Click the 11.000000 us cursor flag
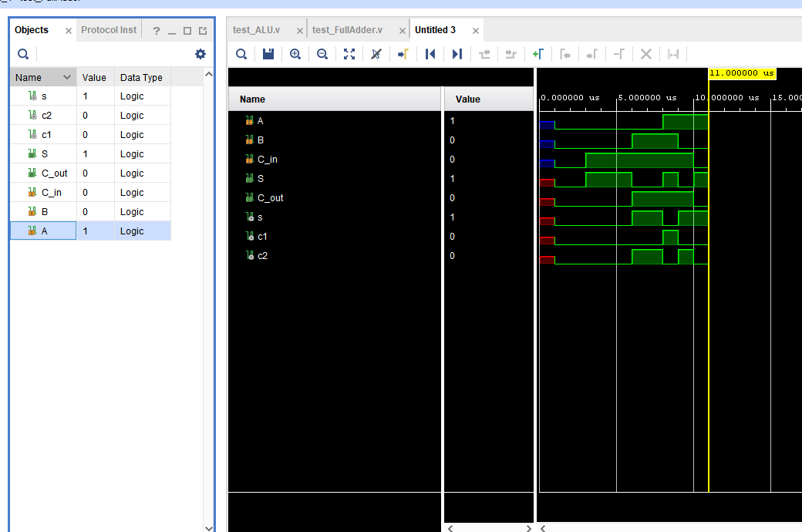The height and width of the screenshot is (532, 802). pos(742,73)
